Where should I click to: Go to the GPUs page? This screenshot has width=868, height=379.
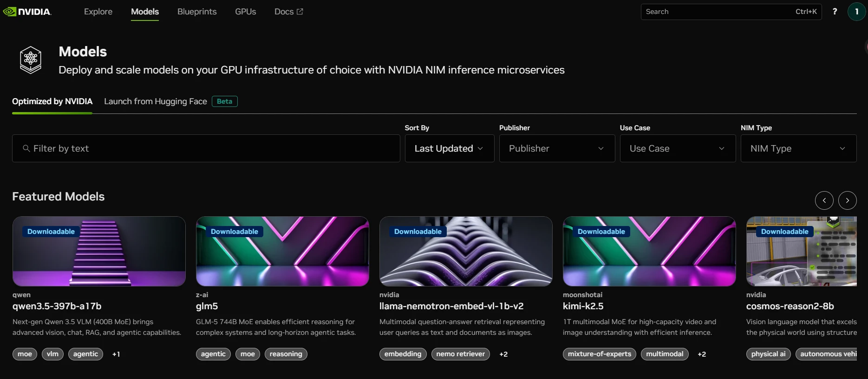pos(245,12)
